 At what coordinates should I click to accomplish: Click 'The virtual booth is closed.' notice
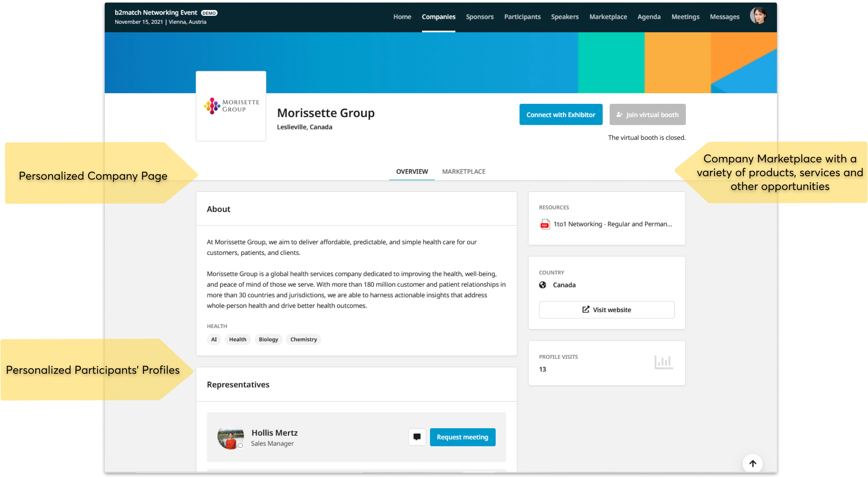647,137
